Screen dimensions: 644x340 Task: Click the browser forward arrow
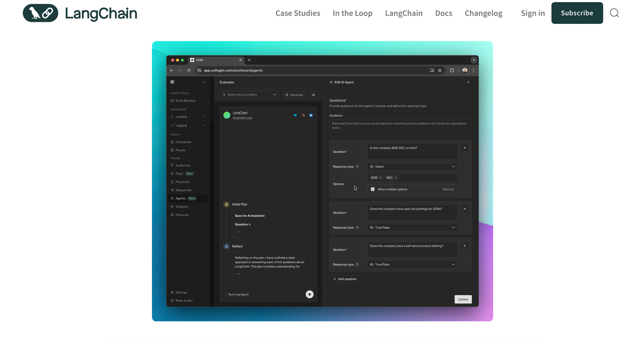coord(180,70)
